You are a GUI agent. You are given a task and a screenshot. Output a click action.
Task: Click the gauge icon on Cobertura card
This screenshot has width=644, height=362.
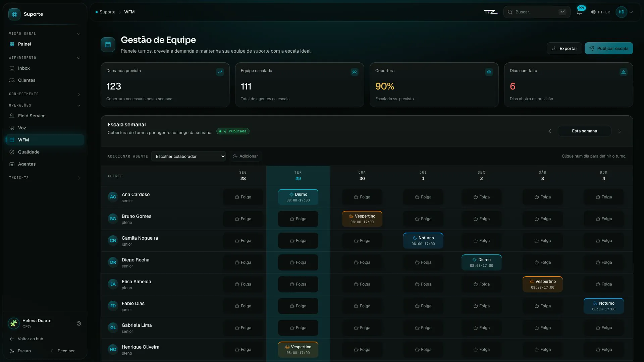489,72
